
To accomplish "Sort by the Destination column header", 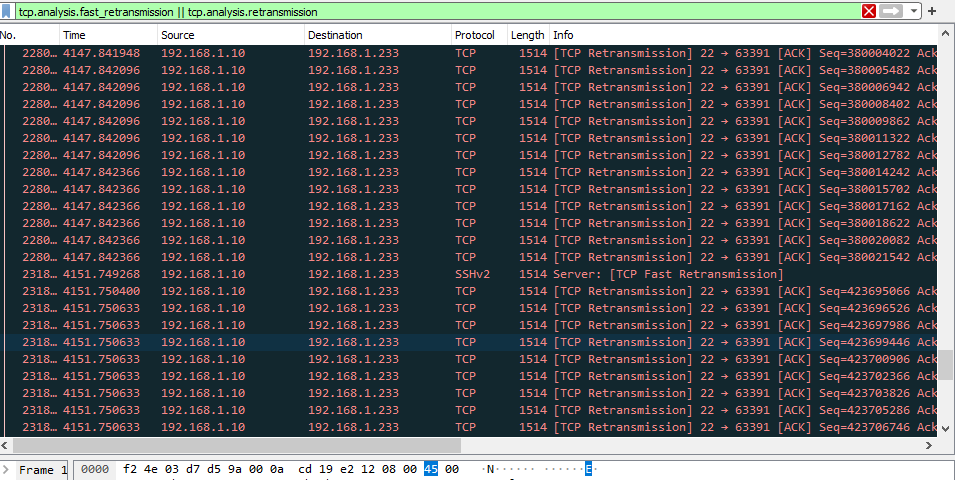I will [x=378, y=35].
